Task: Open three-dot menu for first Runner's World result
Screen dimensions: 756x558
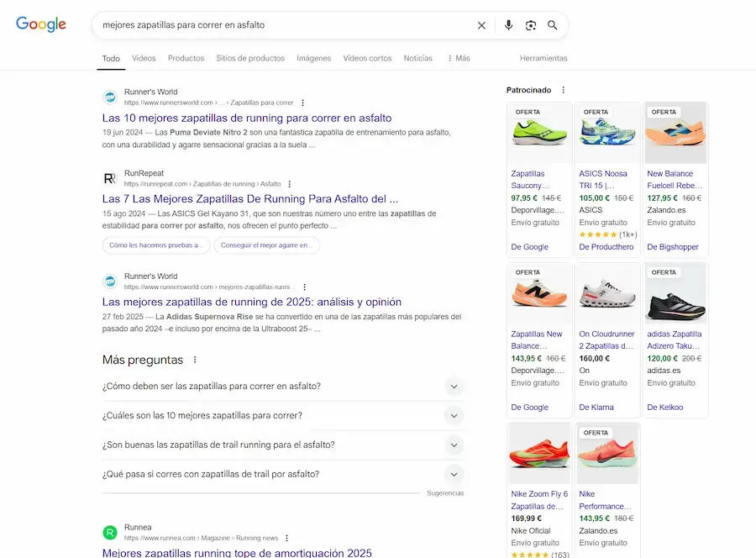Action: 302,103
